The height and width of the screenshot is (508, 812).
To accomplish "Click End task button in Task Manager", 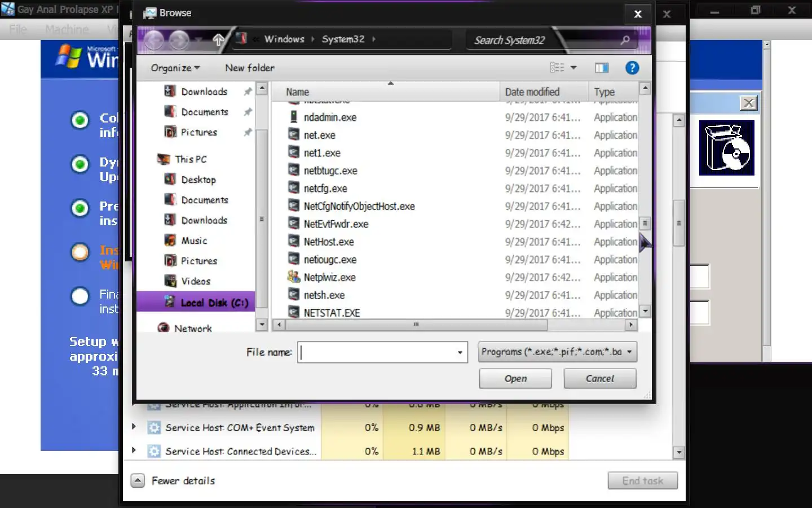I will point(643,481).
